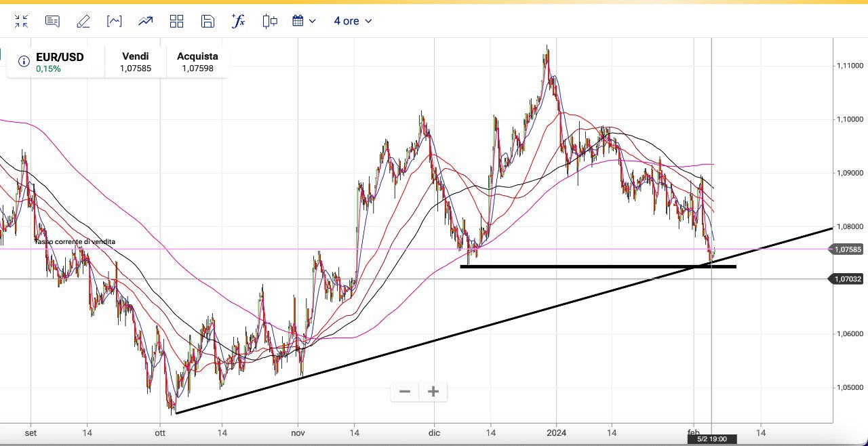
Task: Open the trend line arrow tool
Action: pyautogui.click(x=145, y=21)
